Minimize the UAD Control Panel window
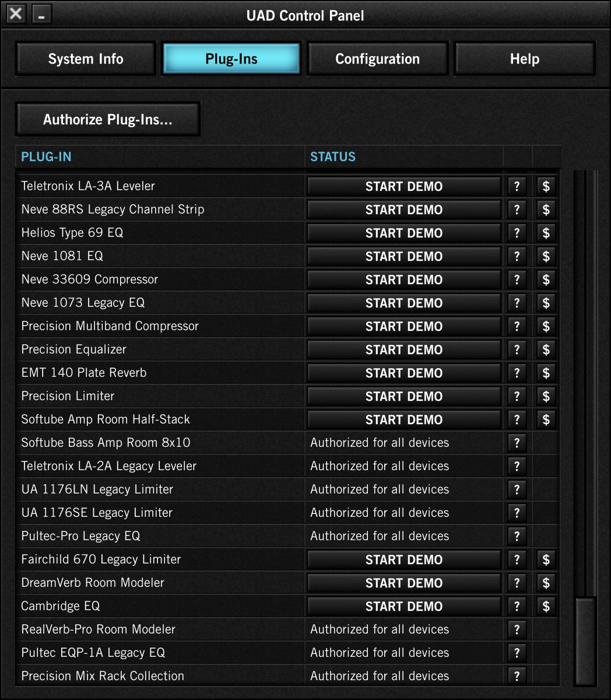 pyautogui.click(x=41, y=15)
